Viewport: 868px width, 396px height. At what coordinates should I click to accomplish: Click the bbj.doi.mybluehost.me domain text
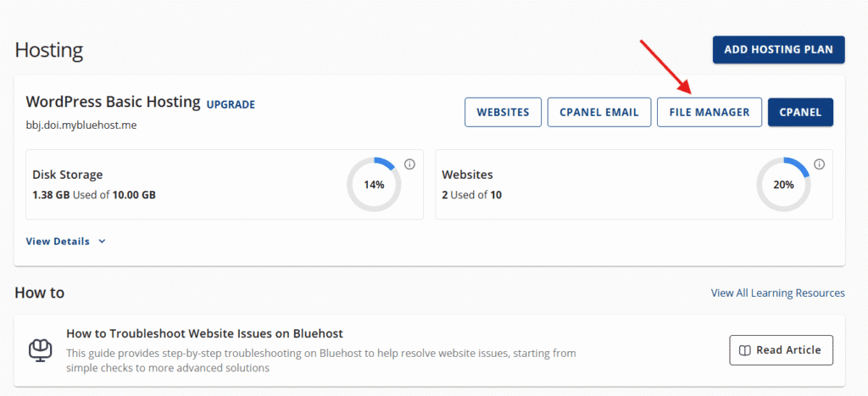pos(81,125)
